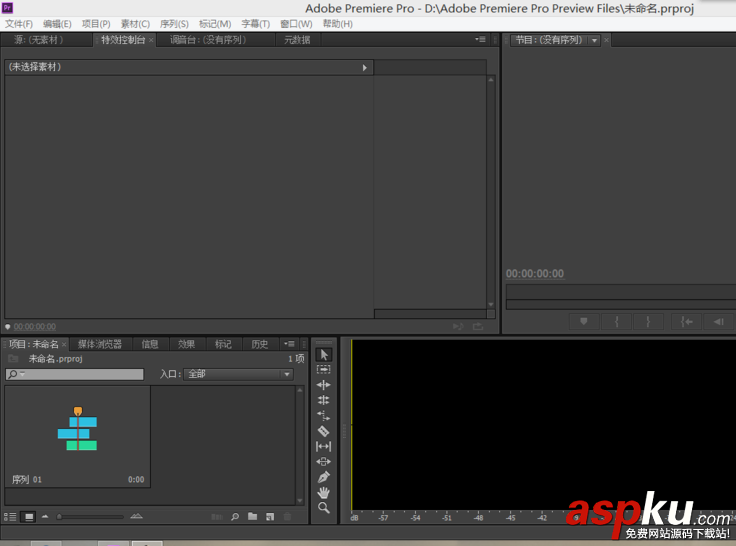736x546 pixels.
Task: Click the loop export icon in effect controls footer
Action: pyautogui.click(x=478, y=326)
